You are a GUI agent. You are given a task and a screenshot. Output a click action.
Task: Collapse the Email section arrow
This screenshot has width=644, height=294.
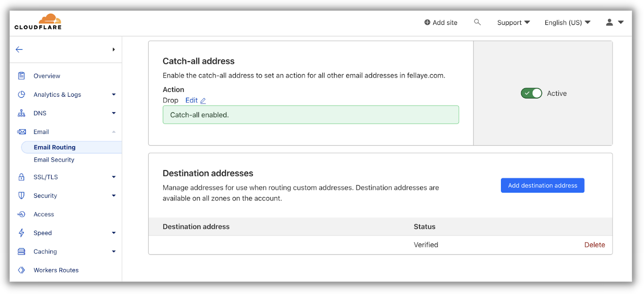tap(114, 132)
